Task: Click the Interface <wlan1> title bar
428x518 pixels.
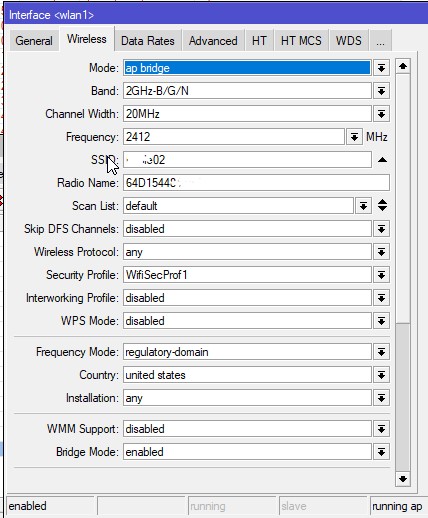Action: tap(216, 15)
